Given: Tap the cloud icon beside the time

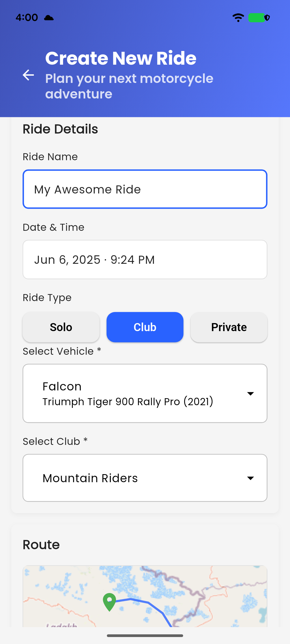Looking at the screenshot, I should tap(49, 18).
